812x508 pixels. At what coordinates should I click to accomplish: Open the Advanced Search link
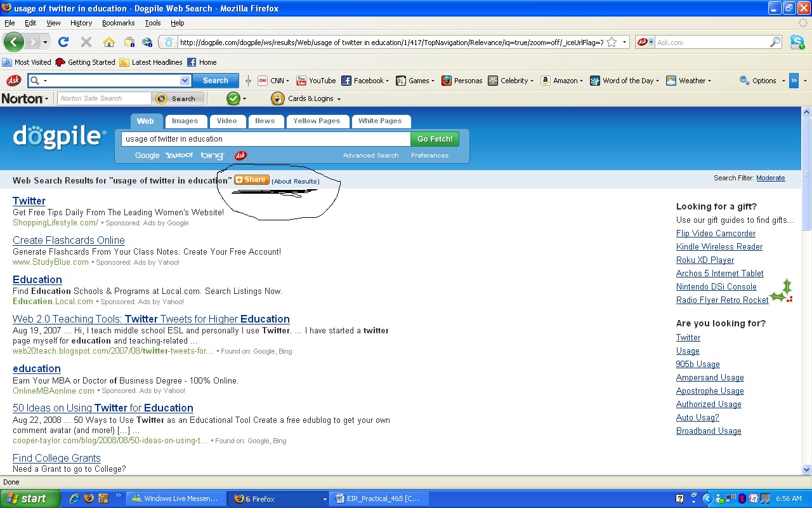370,156
